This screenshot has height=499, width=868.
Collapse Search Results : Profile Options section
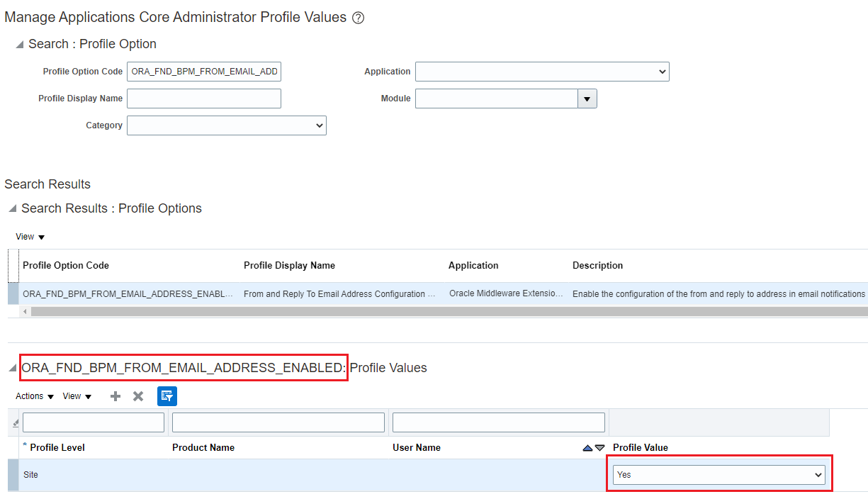point(12,209)
